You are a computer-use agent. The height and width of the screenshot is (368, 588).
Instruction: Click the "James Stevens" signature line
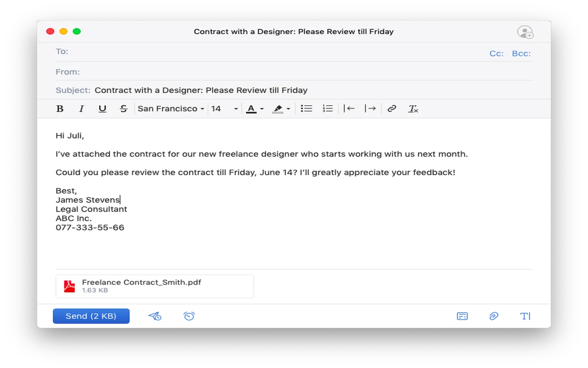click(x=87, y=200)
